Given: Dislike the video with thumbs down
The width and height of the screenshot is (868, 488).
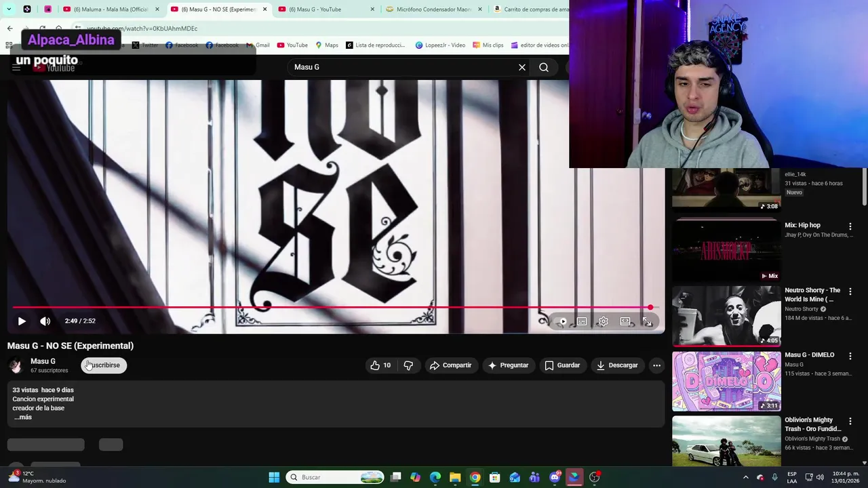Looking at the screenshot, I should pos(408,365).
